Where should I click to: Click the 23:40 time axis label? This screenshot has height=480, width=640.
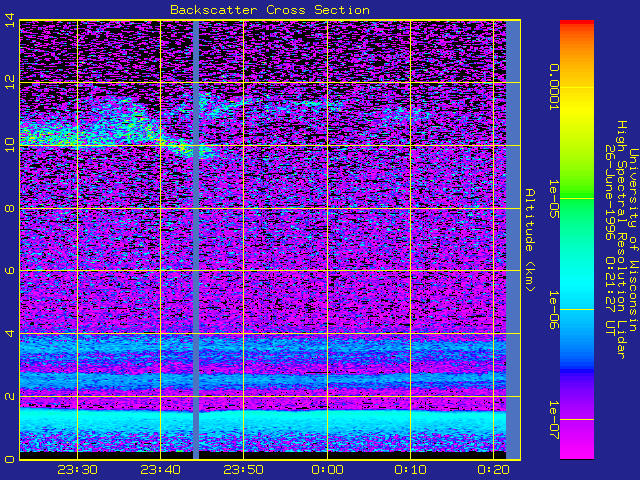coord(161,470)
